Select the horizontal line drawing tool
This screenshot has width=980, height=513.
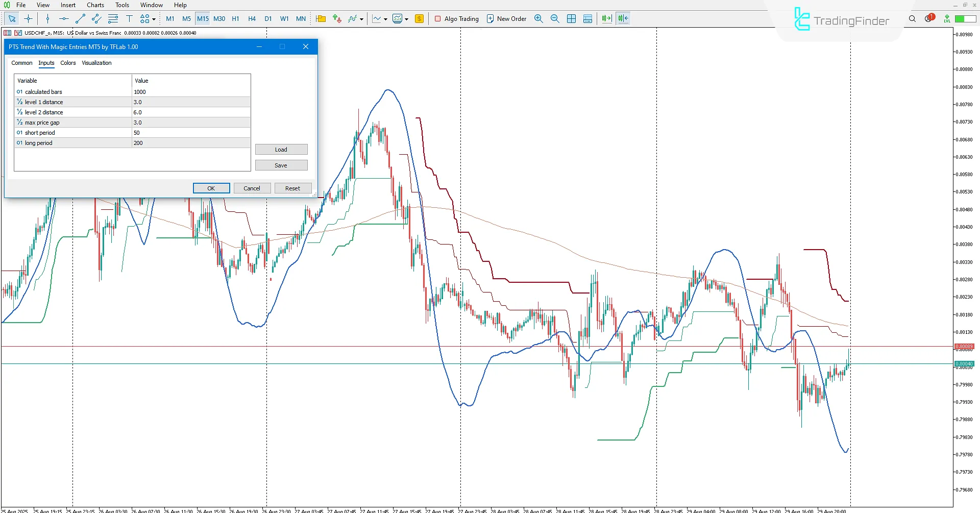pyautogui.click(x=63, y=19)
